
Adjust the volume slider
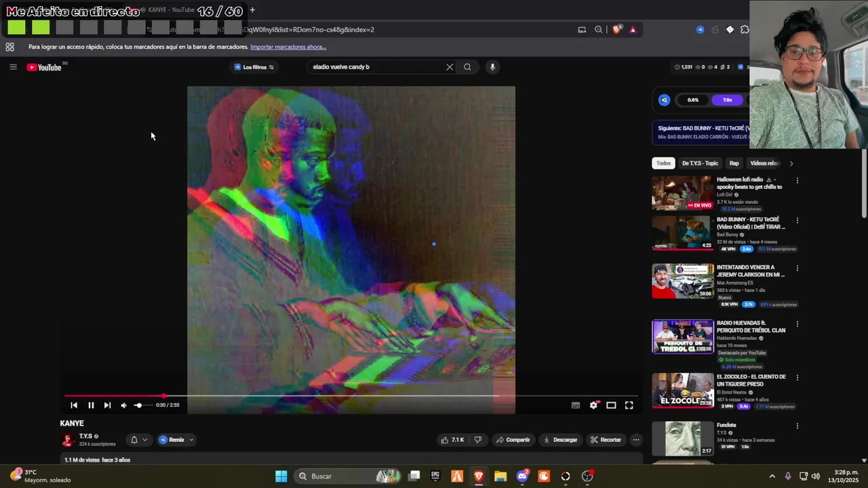pos(142,405)
